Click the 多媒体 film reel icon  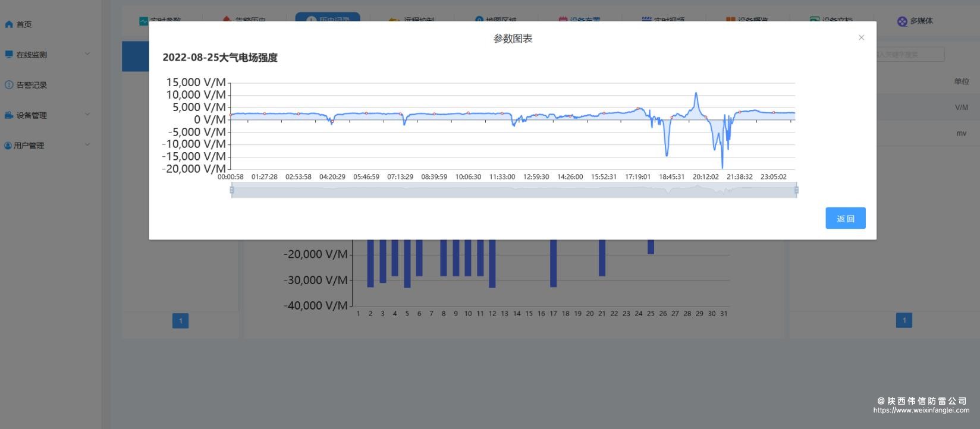[902, 21]
